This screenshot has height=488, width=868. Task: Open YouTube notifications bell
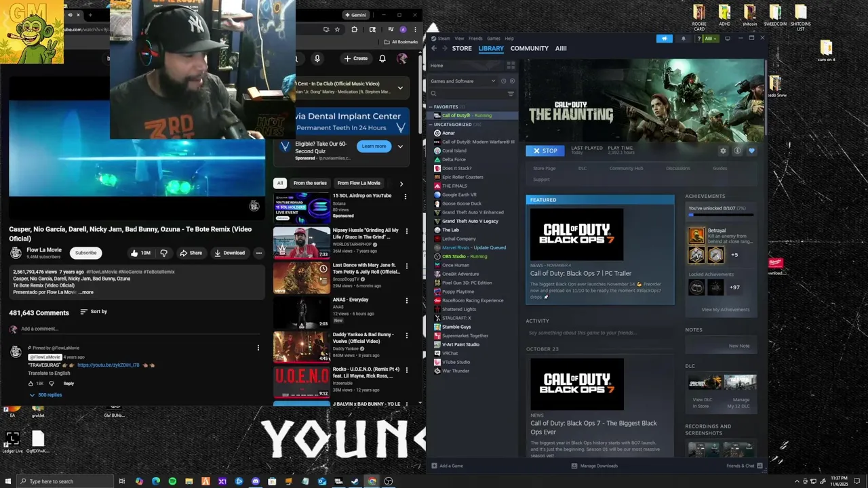point(382,58)
